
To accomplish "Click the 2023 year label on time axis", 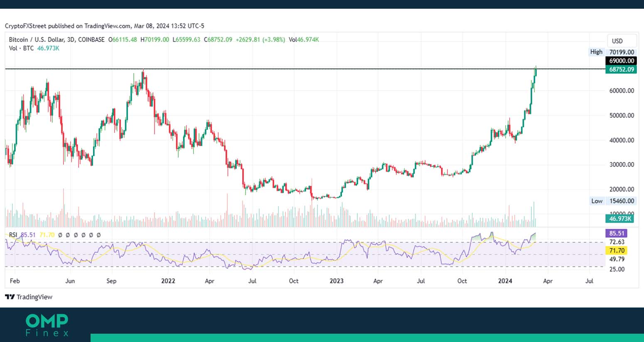I will tap(336, 281).
